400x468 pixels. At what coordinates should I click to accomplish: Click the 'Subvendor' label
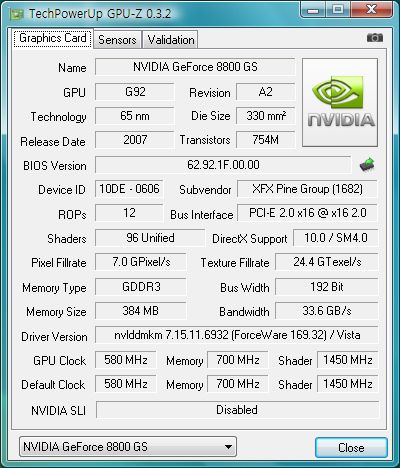pyautogui.click(x=205, y=190)
